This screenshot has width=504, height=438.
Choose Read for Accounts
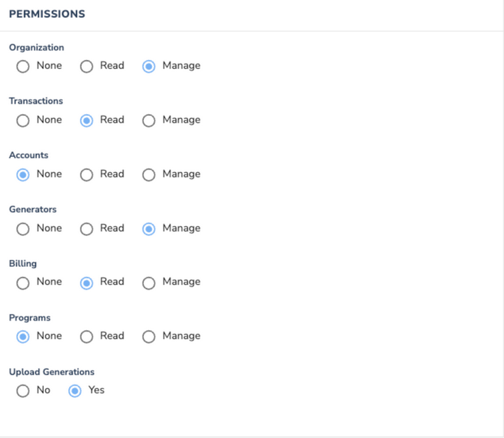(87, 175)
